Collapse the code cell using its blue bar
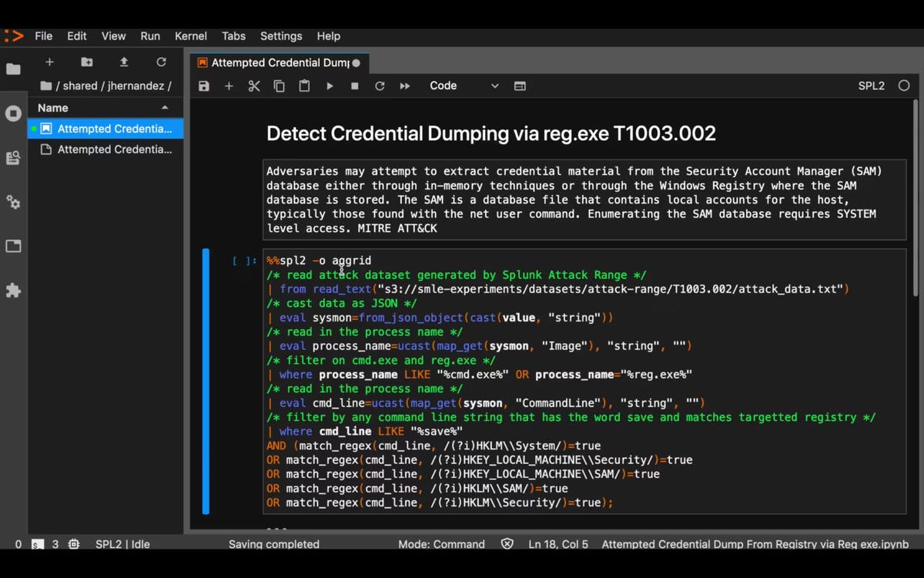Image resolution: width=924 pixels, height=578 pixels. pos(206,381)
